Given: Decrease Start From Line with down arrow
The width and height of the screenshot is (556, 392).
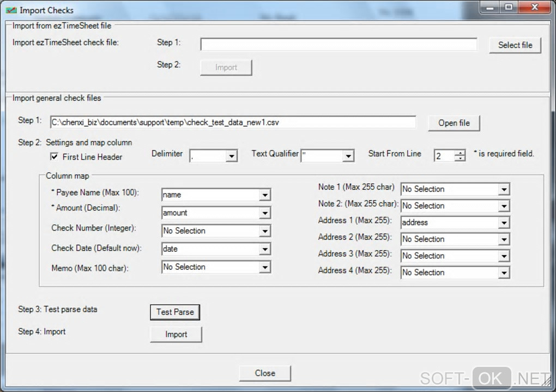Looking at the screenshot, I should [460, 158].
